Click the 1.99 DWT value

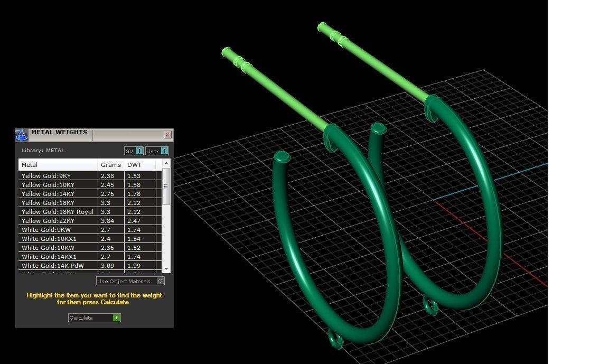click(x=134, y=265)
